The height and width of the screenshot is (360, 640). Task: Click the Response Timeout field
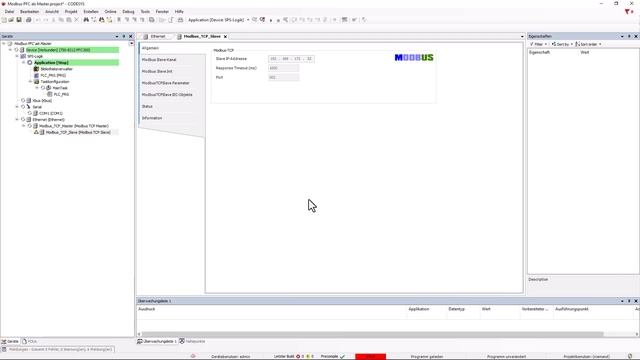click(x=283, y=68)
